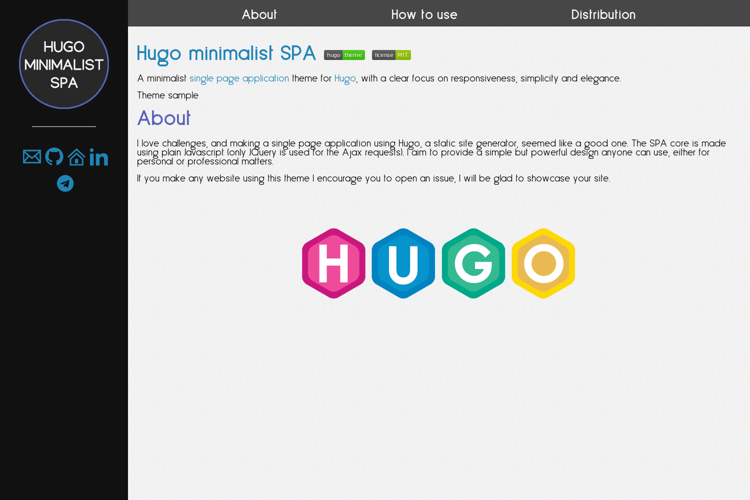Follow the single page application link
This screenshot has width=750, height=500.
239,78
